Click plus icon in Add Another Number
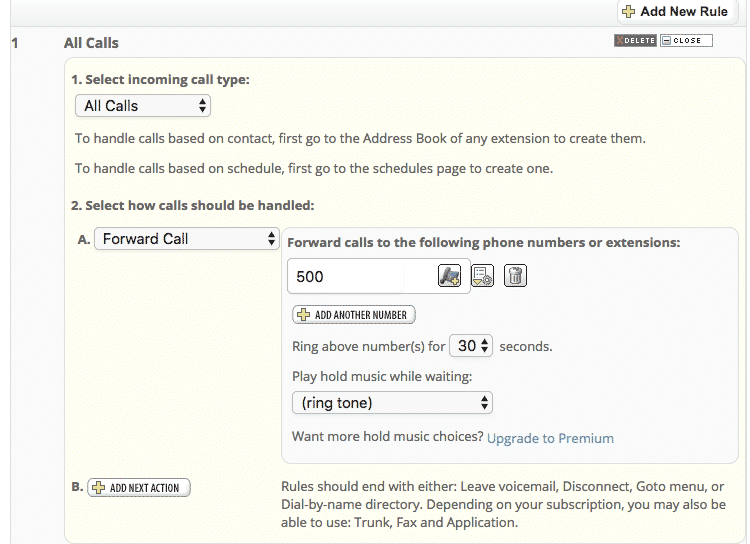750x544 pixels. pos(304,314)
